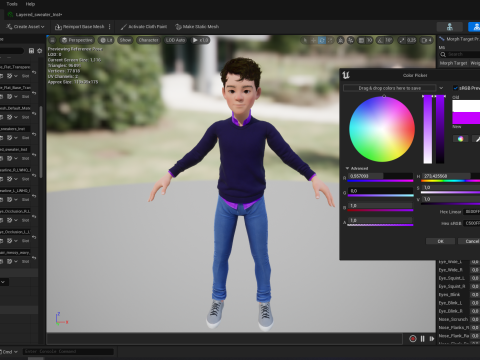Open the viewport Show menu
This screenshot has width=480, height=360.
coord(125,40)
